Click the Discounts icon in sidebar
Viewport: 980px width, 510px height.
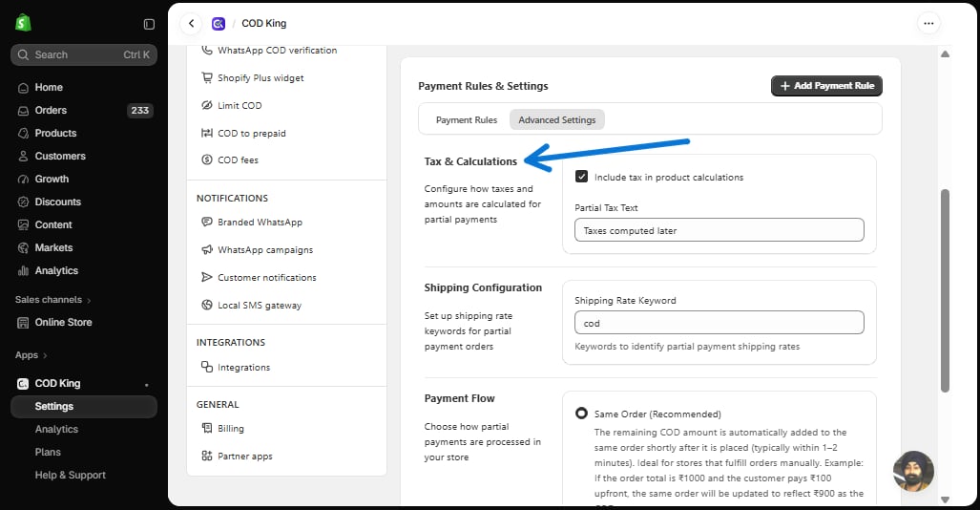23,202
